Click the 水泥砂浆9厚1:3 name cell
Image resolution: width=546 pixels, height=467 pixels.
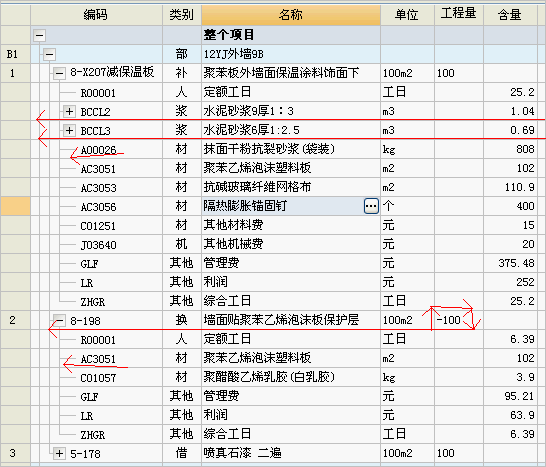pos(291,111)
